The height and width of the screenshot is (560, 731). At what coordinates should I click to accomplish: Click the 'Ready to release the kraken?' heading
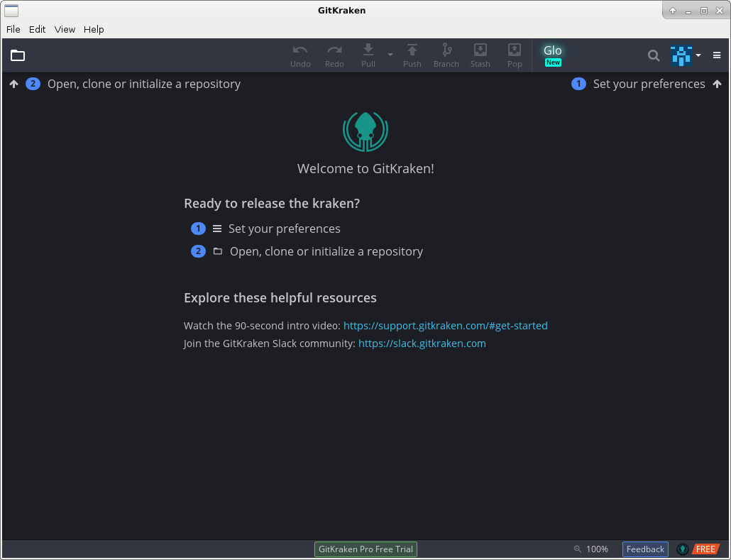pos(272,203)
